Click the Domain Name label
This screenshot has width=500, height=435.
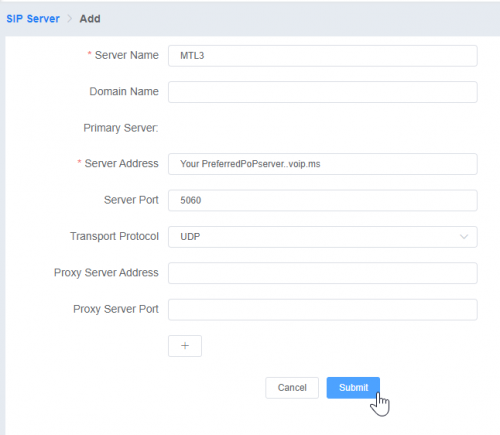(x=124, y=91)
